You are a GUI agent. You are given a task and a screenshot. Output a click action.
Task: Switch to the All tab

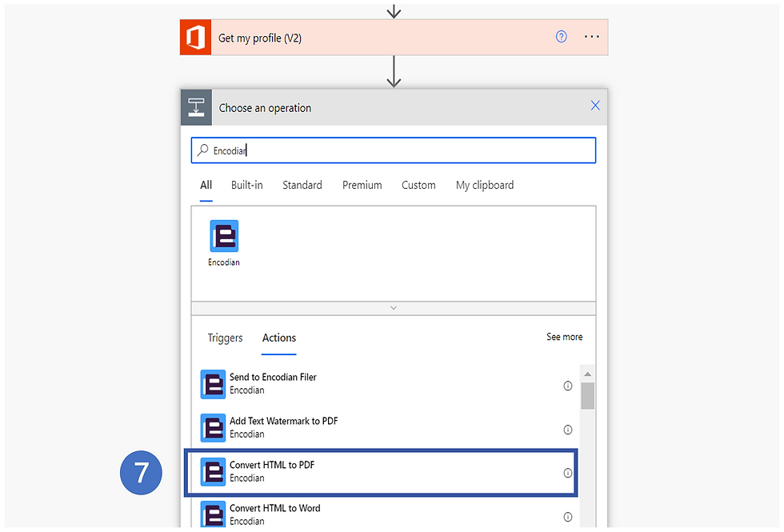click(x=206, y=185)
